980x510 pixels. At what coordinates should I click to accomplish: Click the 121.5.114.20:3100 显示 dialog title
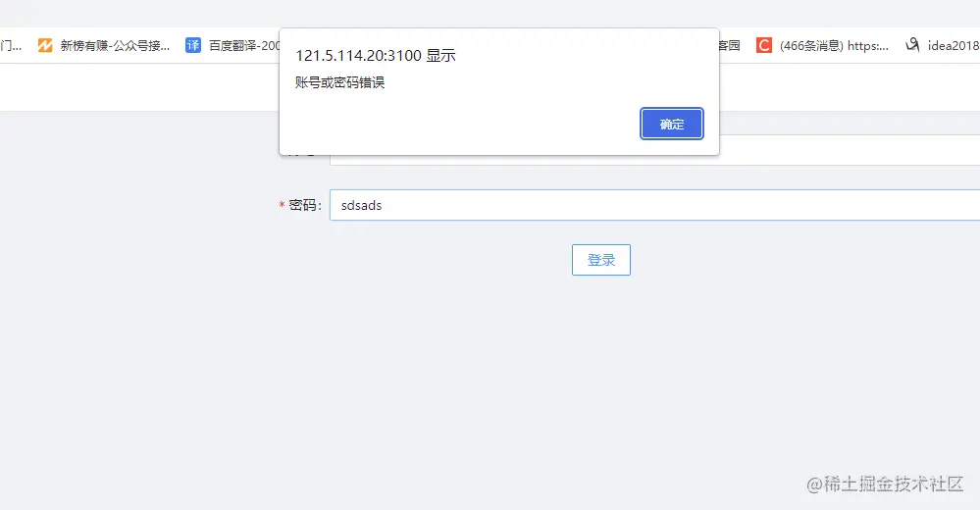376,56
